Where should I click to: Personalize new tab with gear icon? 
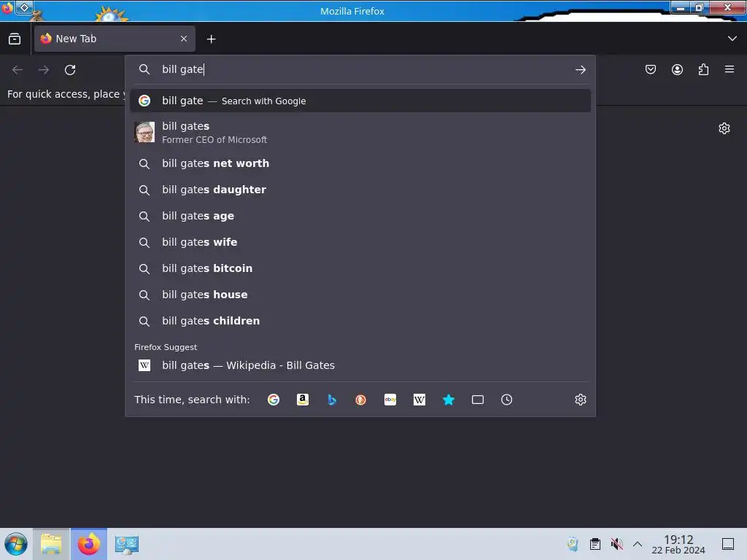(724, 128)
